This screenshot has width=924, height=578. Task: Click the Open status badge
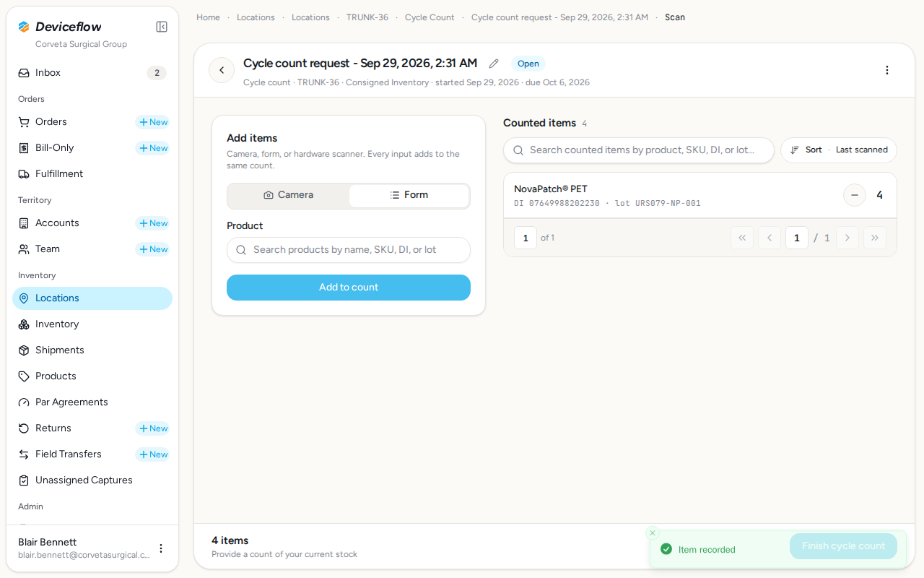[x=528, y=64]
